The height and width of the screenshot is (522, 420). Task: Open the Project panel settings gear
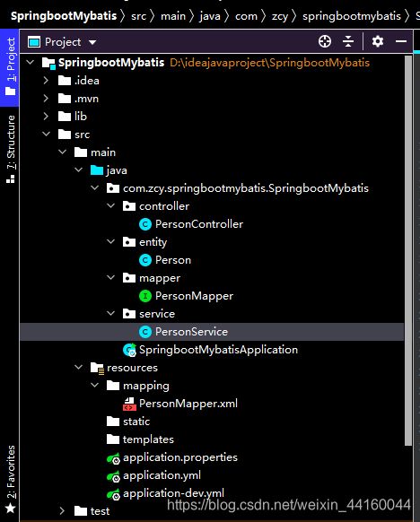(377, 41)
